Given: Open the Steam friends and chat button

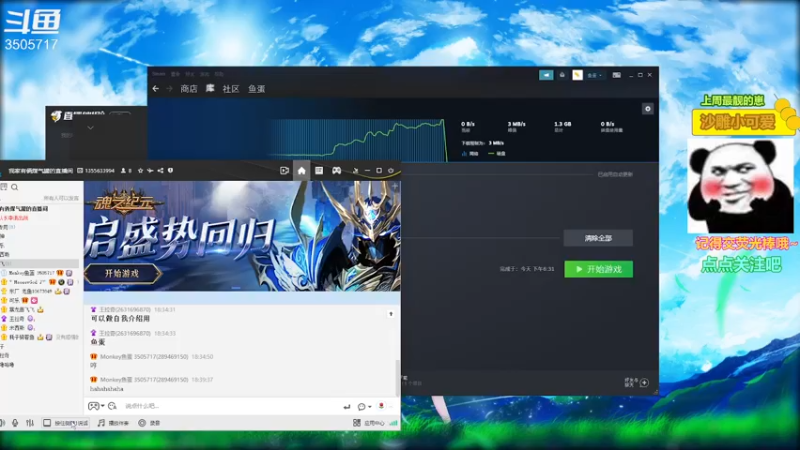Looking at the screenshot, I should [637, 382].
